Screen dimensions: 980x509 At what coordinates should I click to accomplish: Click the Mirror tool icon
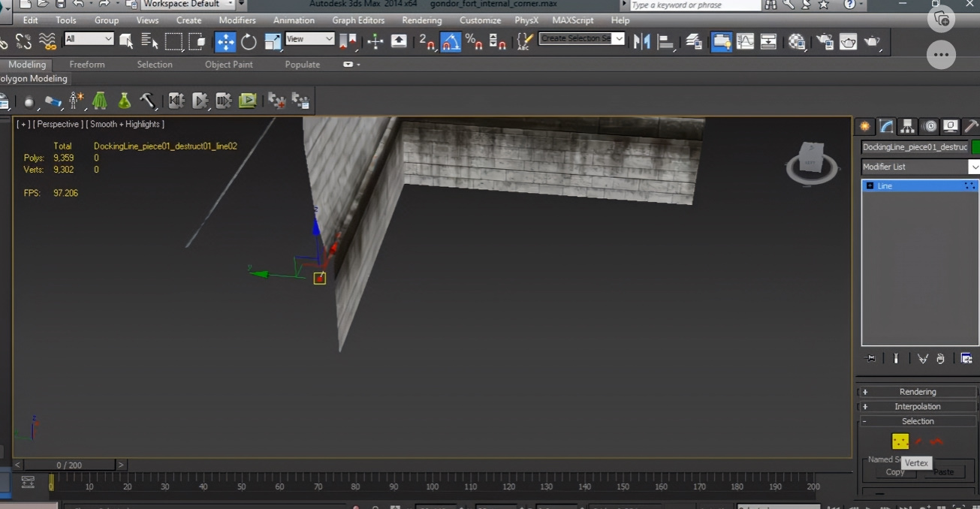click(641, 41)
